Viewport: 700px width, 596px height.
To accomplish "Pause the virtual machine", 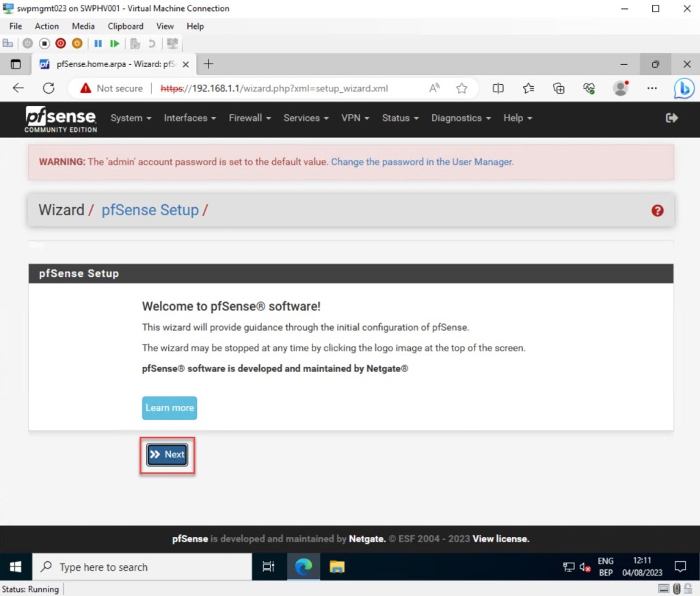I will [98, 43].
